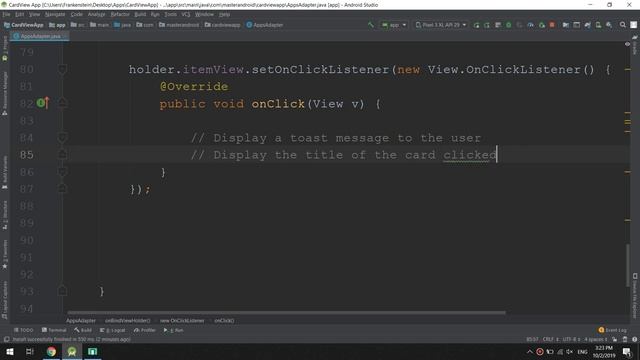Open the Terminal tool window

coord(54,330)
